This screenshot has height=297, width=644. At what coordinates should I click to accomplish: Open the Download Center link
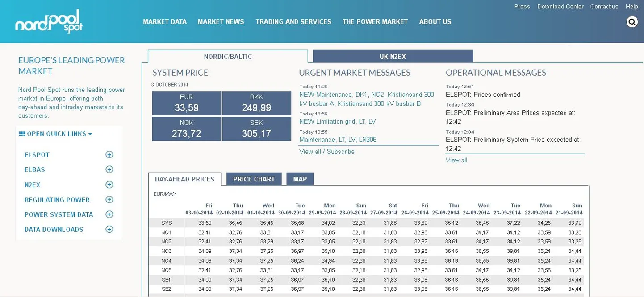tap(560, 7)
